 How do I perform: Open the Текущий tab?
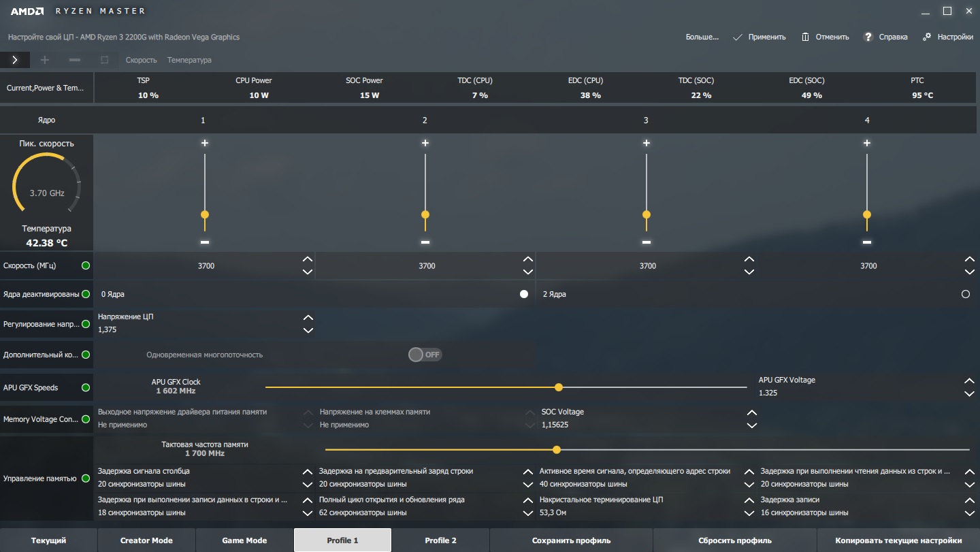[x=48, y=540]
